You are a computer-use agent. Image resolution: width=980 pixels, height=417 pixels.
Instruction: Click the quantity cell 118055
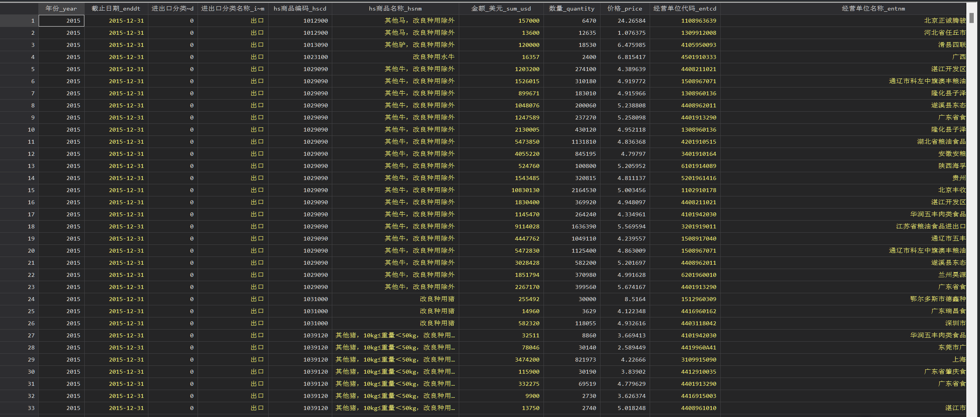[572, 323]
